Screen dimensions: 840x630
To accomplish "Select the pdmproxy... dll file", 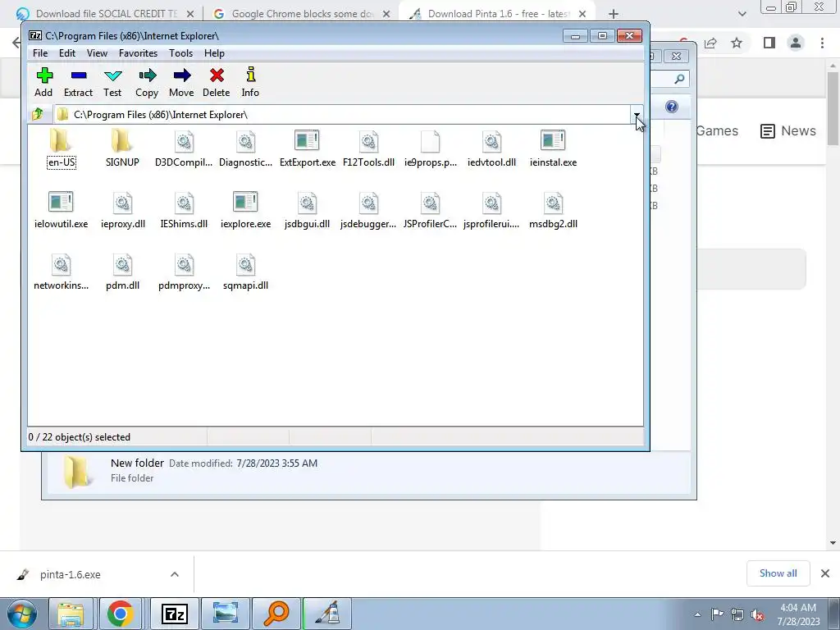I will tap(184, 272).
